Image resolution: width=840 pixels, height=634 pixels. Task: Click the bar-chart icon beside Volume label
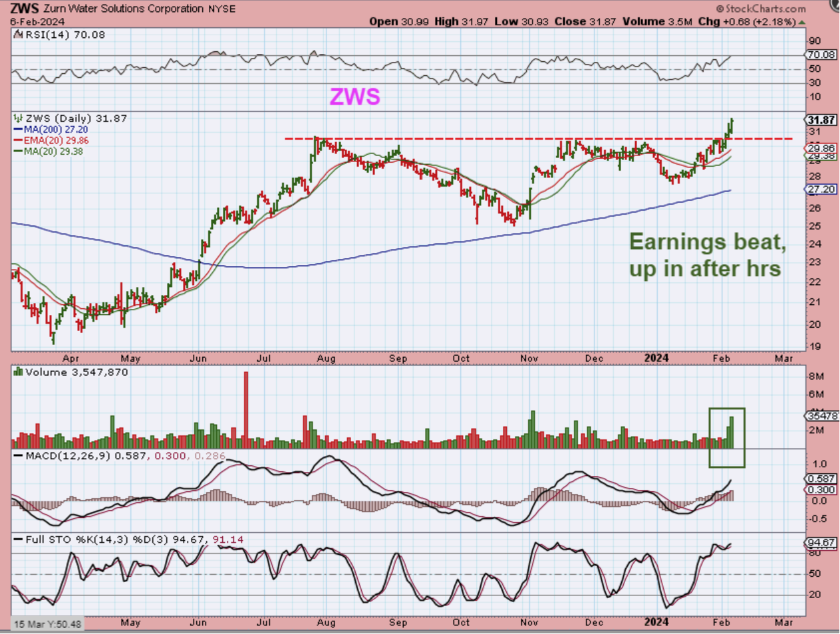pos(19,372)
